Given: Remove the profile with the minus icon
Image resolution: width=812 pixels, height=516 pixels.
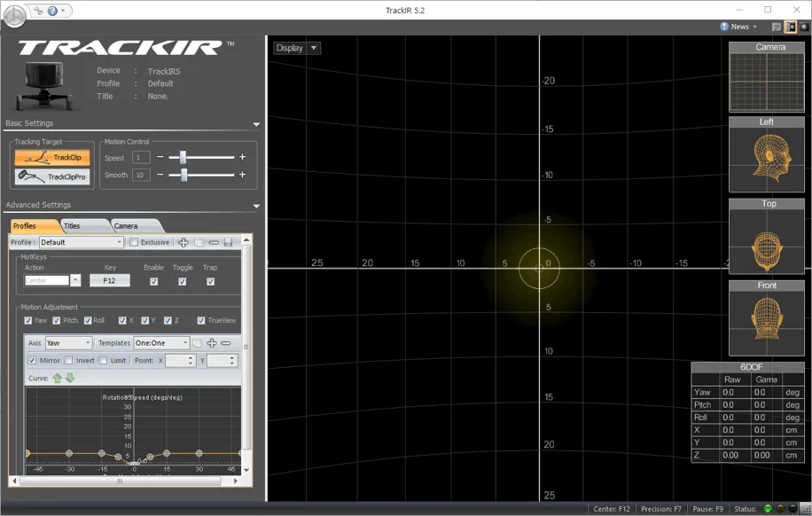Looking at the screenshot, I should [214, 242].
